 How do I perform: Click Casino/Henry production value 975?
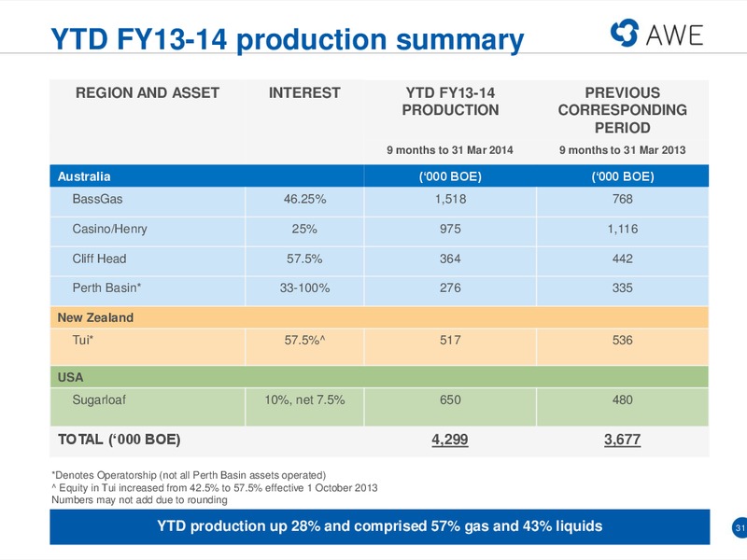pyautogui.click(x=450, y=229)
